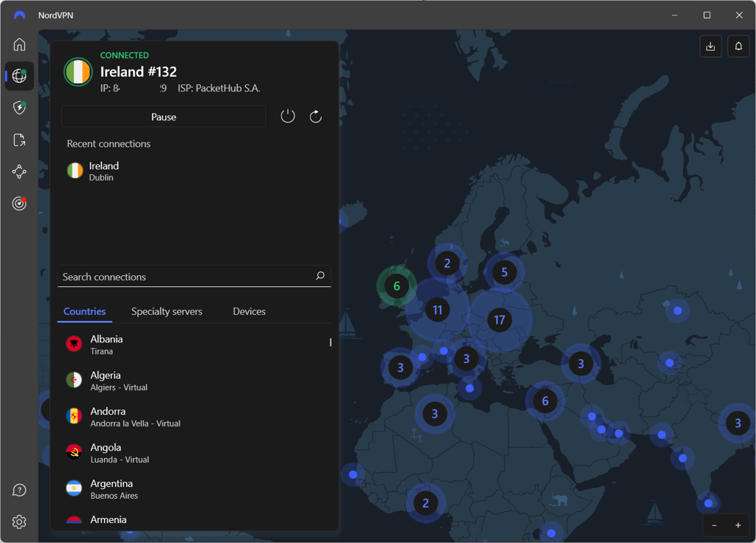Connect to Angola Luanda - Virtual
Screen dimensions: 756x543
pos(193,453)
